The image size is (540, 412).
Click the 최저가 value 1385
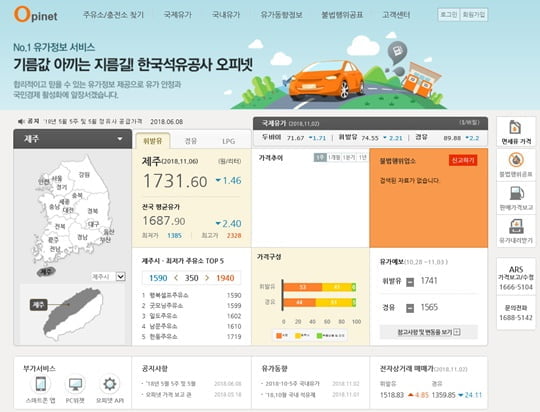click(x=174, y=236)
